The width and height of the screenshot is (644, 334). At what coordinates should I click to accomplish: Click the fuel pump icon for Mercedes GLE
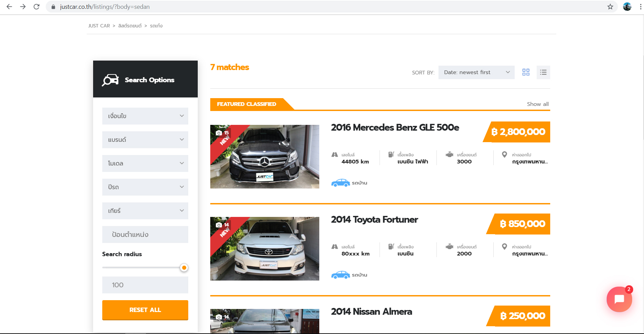point(391,154)
